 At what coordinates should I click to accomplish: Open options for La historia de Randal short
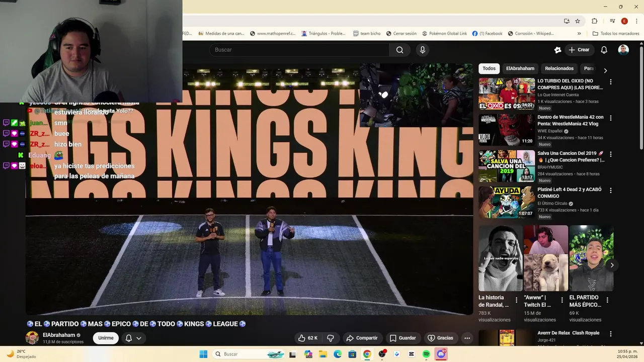pyautogui.click(x=516, y=300)
